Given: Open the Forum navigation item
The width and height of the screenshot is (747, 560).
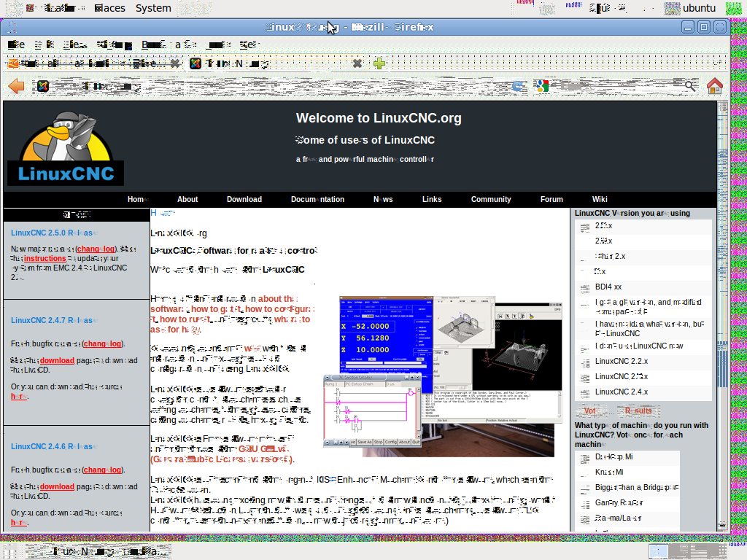Looking at the screenshot, I should (551, 200).
